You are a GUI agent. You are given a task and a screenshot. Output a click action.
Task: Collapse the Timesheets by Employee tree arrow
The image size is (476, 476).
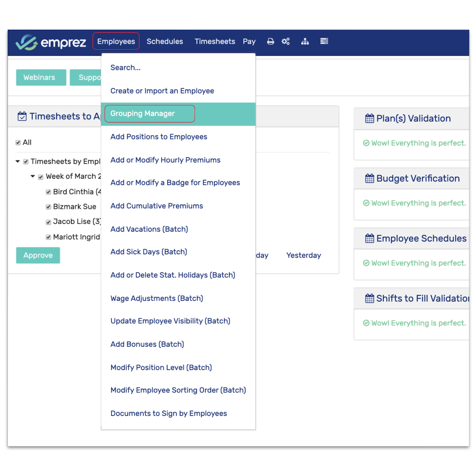(17, 162)
